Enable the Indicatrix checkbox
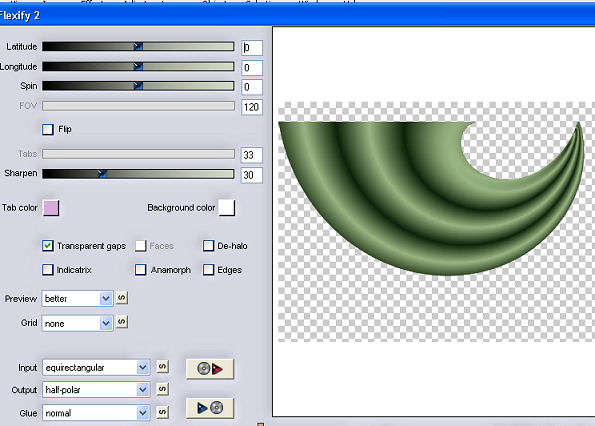Screen dimensions: 595x426 [x=48, y=270]
